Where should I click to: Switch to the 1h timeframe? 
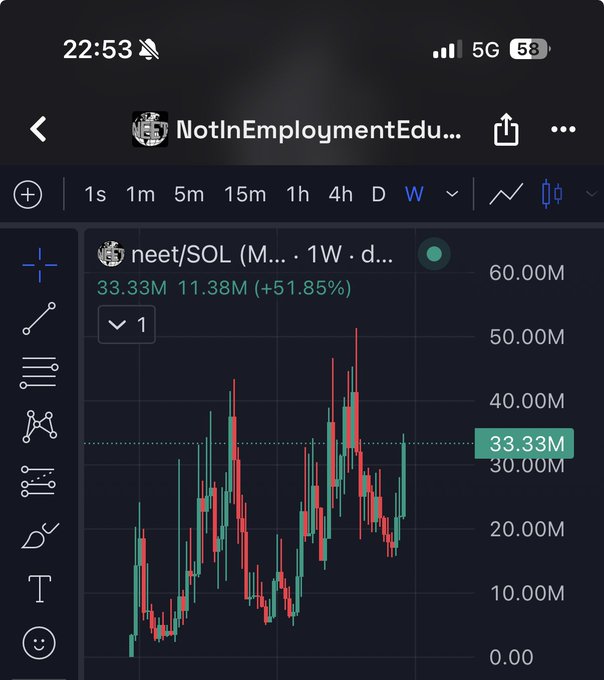tap(298, 194)
